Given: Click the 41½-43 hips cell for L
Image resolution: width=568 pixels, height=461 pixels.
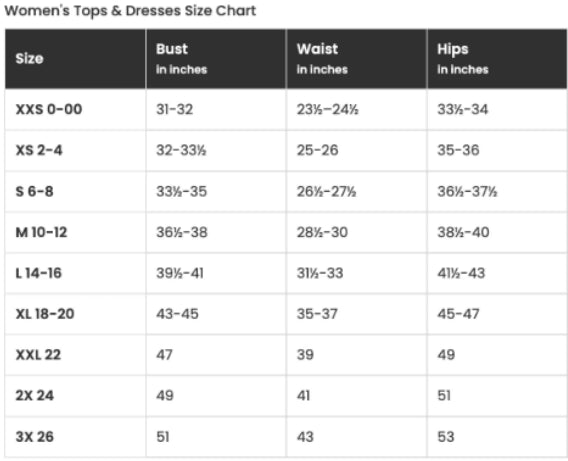Looking at the screenshot, I should 461,273.
